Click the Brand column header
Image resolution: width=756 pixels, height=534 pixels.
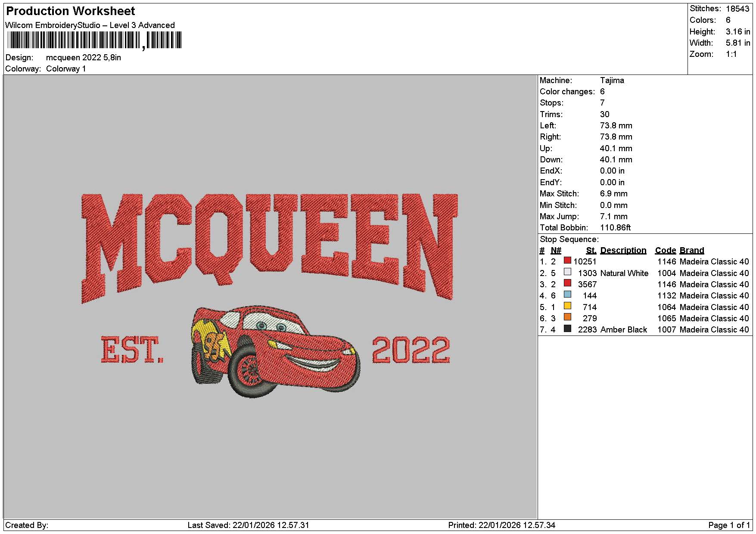click(x=692, y=251)
